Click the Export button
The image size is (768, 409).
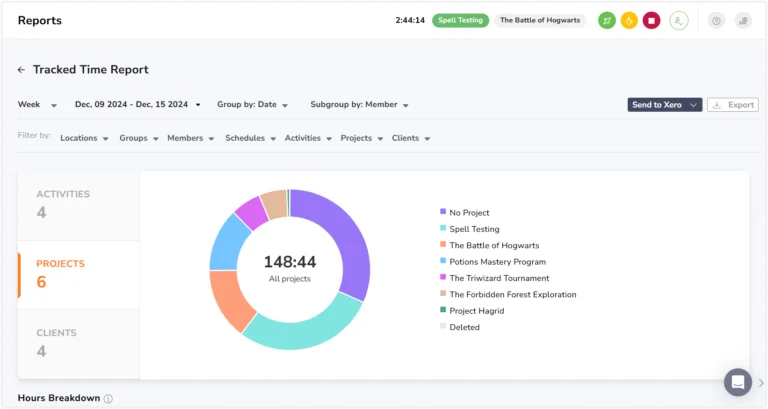point(733,105)
